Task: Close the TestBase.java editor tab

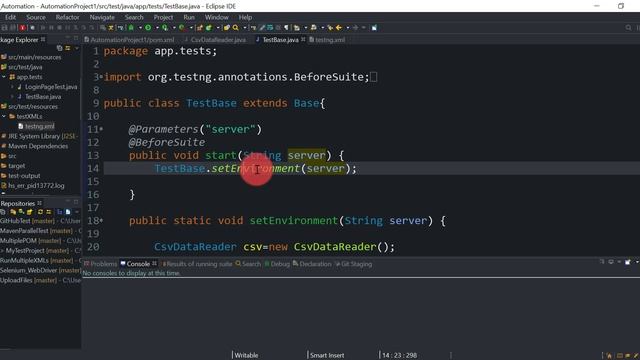Action: click(x=303, y=40)
